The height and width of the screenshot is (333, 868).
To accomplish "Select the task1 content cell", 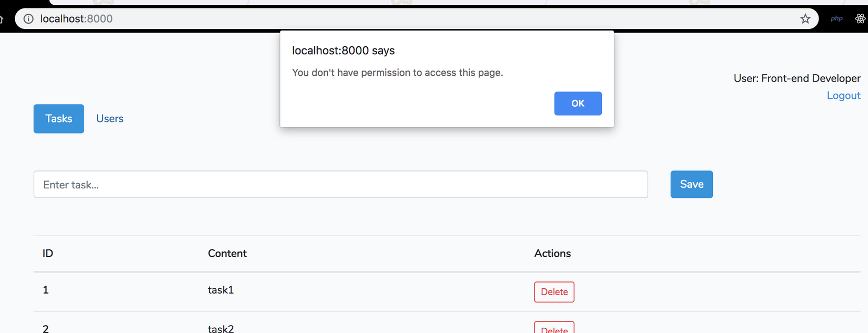I will tap(221, 290).
